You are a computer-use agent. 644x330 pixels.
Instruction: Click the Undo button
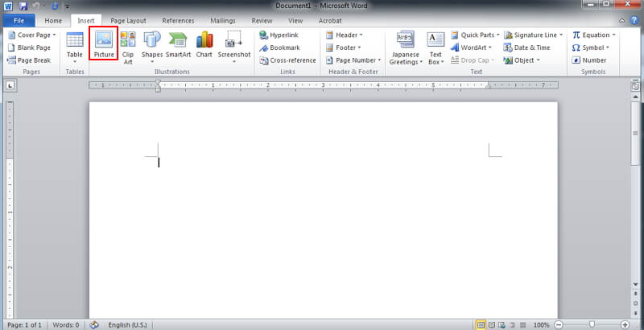coord(35,6)
